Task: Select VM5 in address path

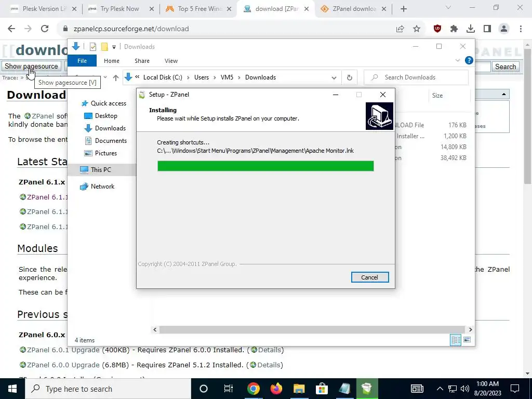Action: 227,77
